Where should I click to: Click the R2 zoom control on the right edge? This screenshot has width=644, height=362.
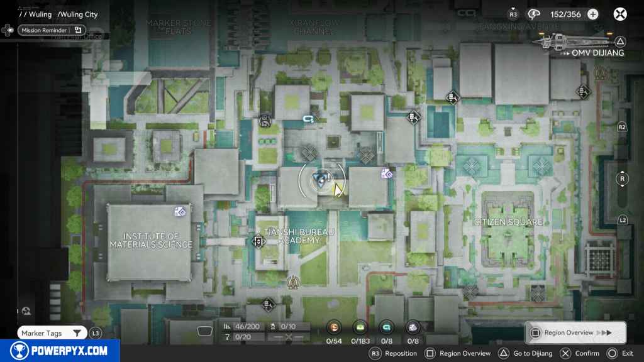(x=622, y=127)
